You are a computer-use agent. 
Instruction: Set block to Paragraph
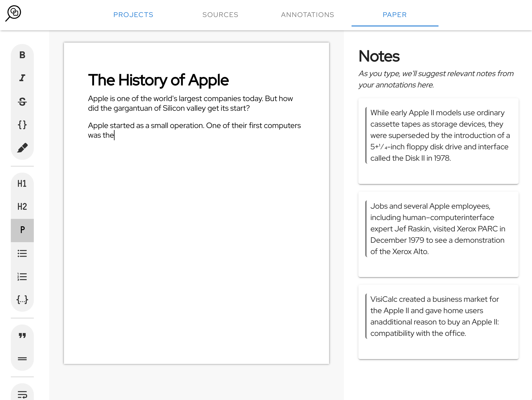22,230
